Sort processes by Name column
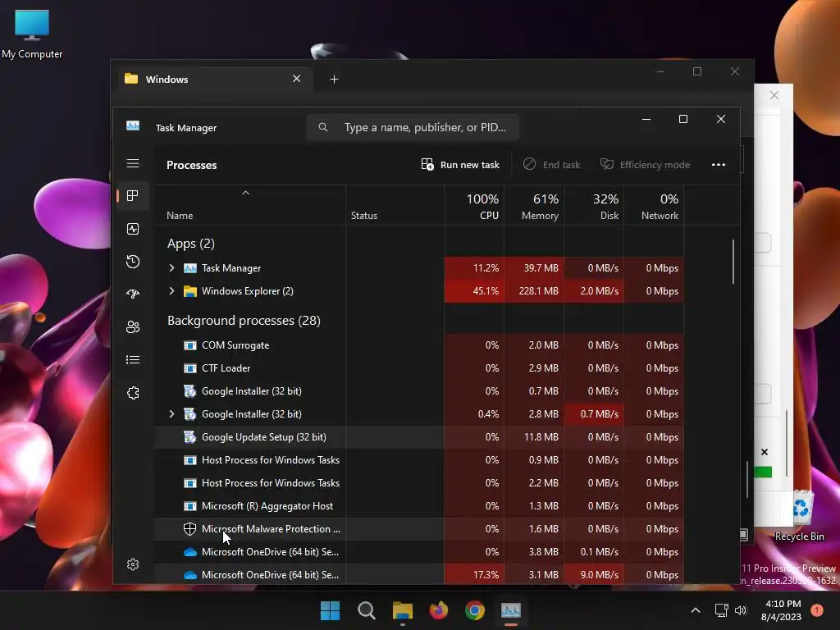Screen dimensions: 840x630 [x=180, y=216]
